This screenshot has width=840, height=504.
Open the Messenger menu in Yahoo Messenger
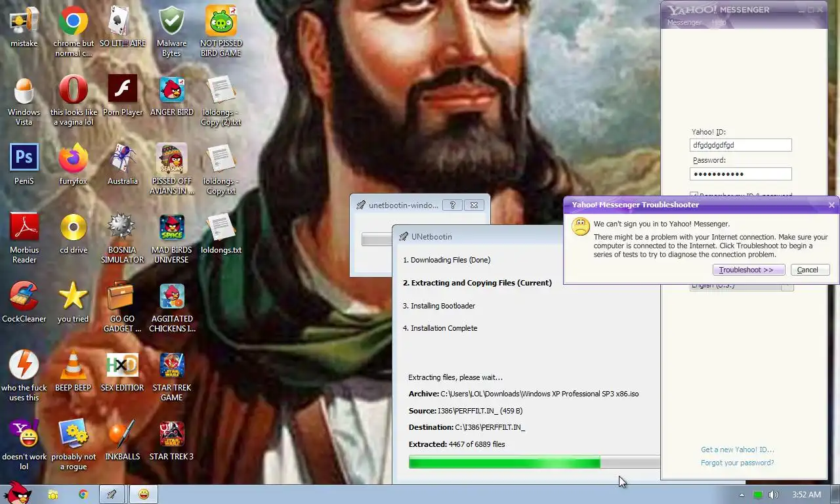[684, 22]
